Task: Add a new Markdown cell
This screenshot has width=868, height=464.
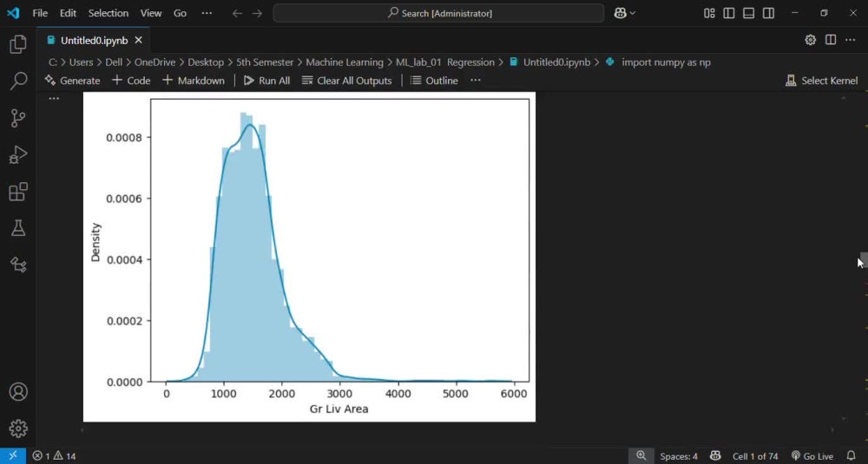Action: tap(194, 81)
